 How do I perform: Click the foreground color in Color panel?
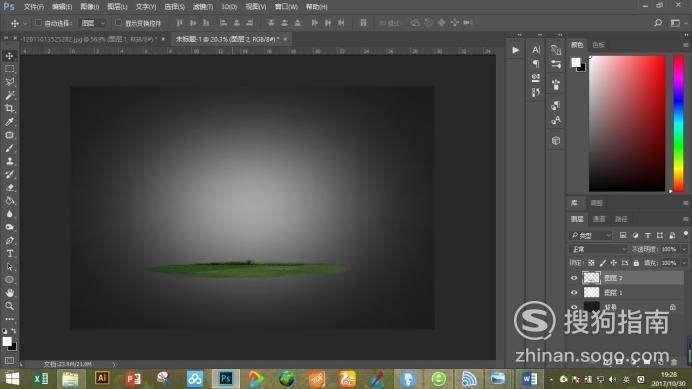pyautogui.click(x=575, y=62)
